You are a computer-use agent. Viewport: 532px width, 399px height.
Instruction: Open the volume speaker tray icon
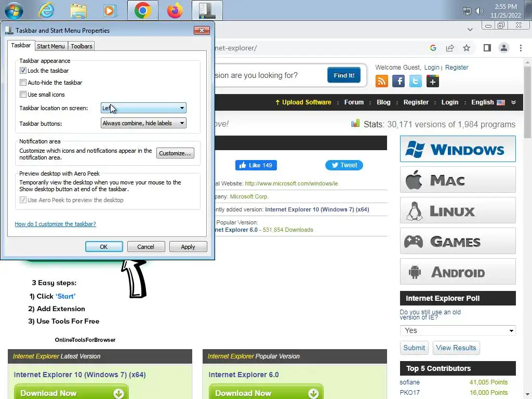(480, 11)
